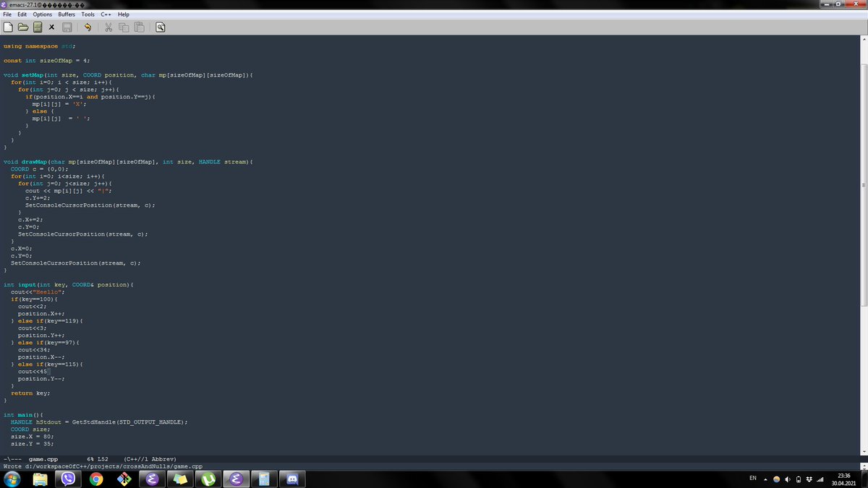868x488 pixels.
Task: Click the line 'c.Y+=2;'
Action: [38, 198]
